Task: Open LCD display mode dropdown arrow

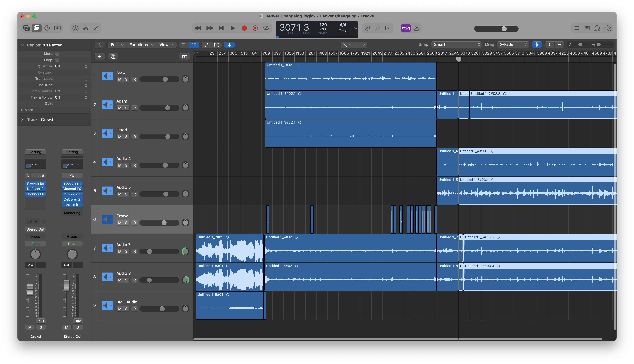Action: (x=355, y=28)
